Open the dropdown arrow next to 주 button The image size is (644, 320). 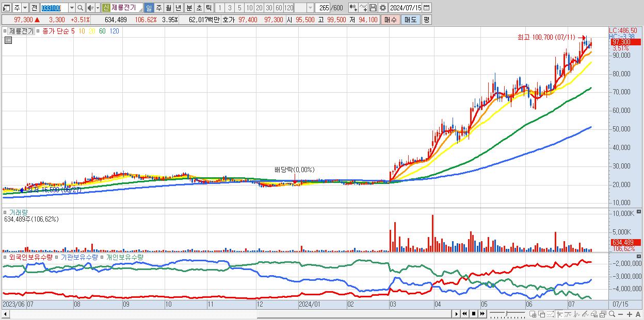[25, 8]
